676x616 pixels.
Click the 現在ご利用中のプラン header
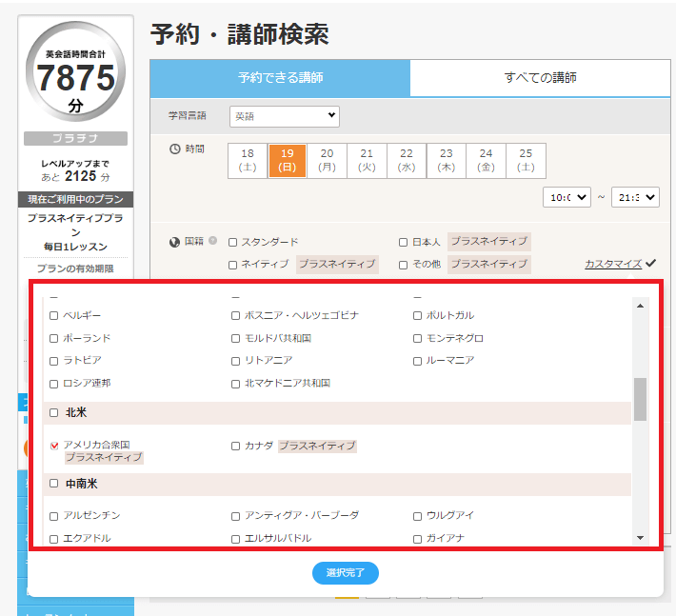tap(75, 199)
